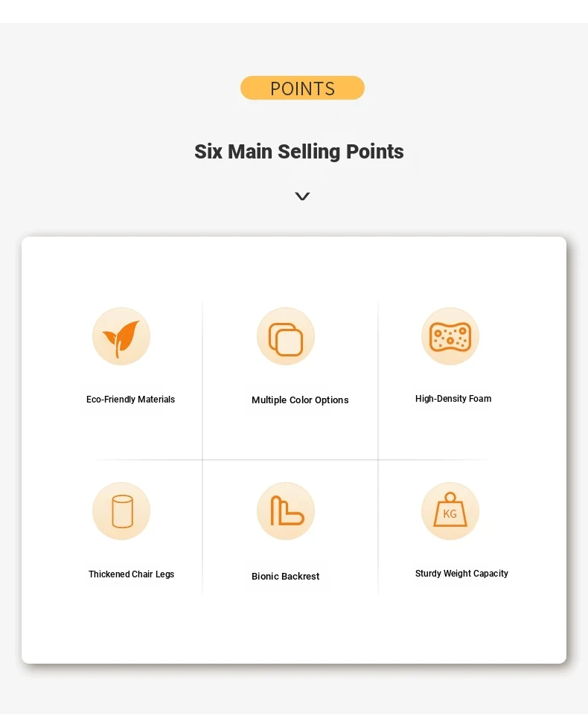The height and width of the screenshot is (715, 588).
Task: Click the empty area at the bottom of the white card
Action: click(x=294, y=629)
